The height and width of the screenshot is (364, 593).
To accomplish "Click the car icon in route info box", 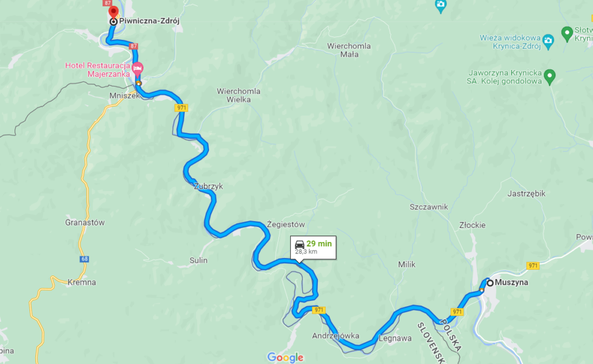I will coord(299,245).
